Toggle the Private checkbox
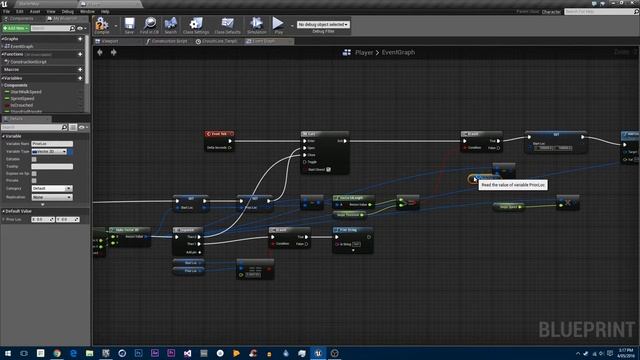The height and width of the screenshot is (360, 640). tap(34, 180)
